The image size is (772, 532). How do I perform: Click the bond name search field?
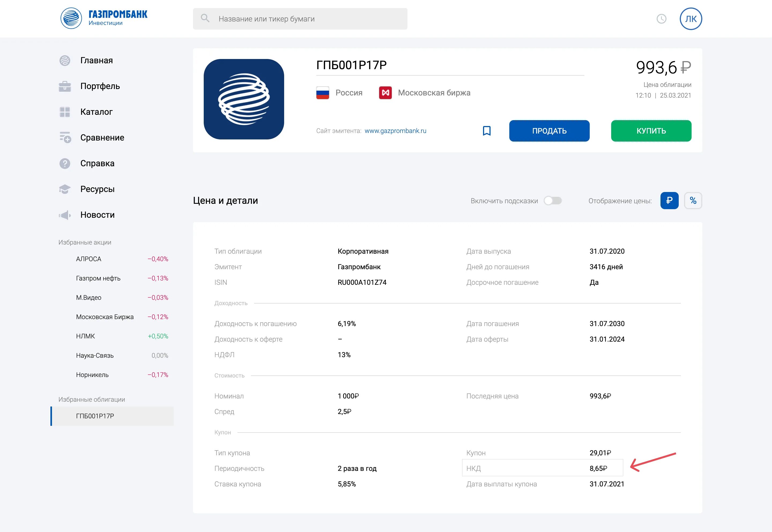[300, 19]
